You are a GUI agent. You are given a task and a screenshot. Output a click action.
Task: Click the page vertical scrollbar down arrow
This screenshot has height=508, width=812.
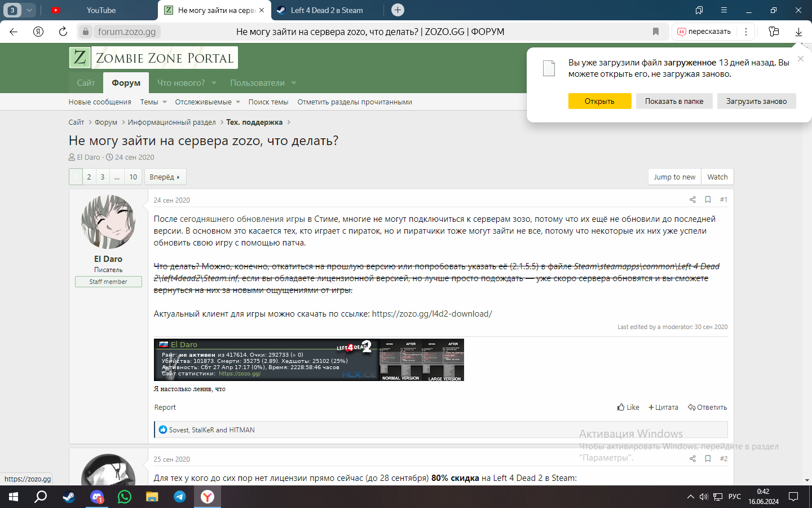point(807,480)
